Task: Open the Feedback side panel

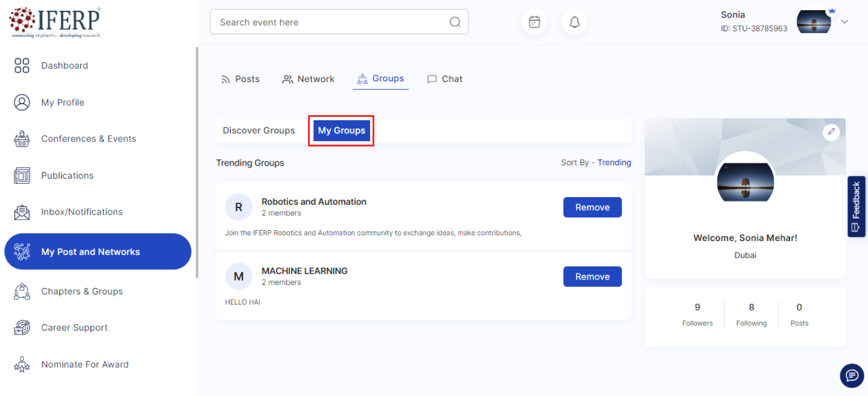Action: [856, 207]
